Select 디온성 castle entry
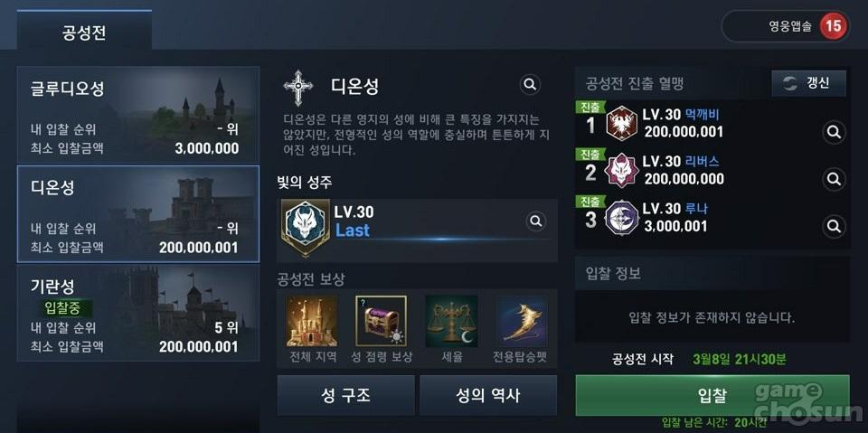Screen dimensions: 868x433 [138, 213]
